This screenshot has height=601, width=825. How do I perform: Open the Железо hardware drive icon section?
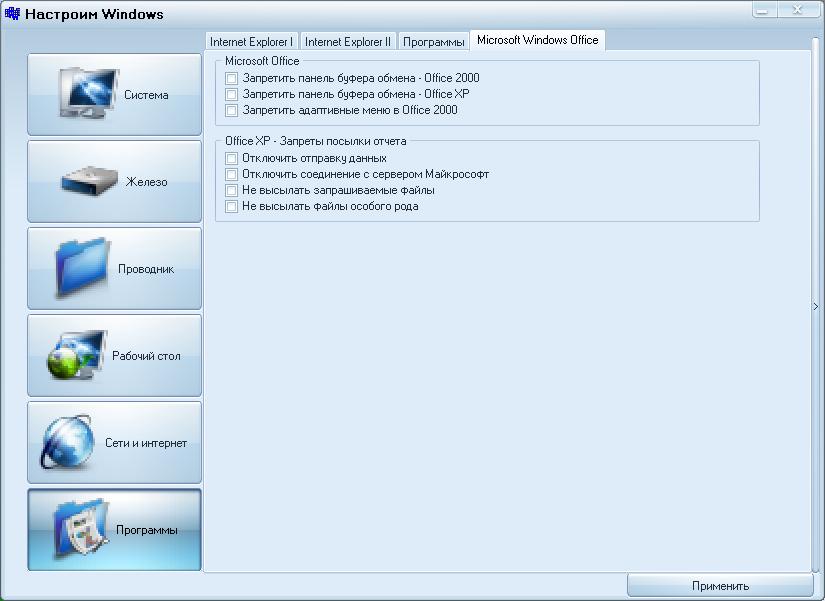(x=114, y=182)
